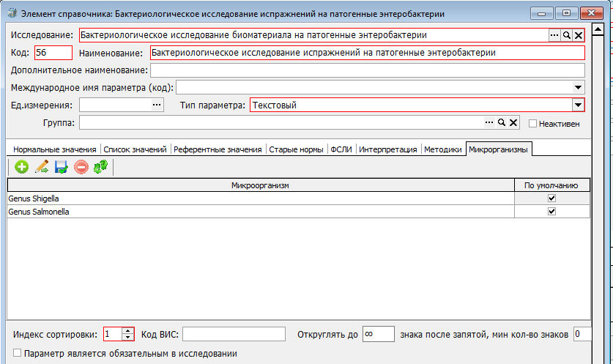Click the pencil edit icon in toolbar
The width and height of the screenshot is (613, 364).
41,168
